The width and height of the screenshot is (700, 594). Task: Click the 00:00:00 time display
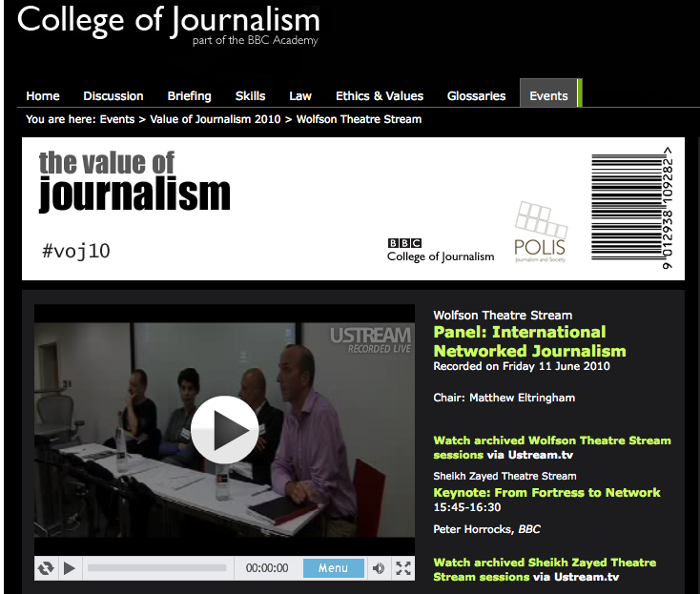(267, 568)
